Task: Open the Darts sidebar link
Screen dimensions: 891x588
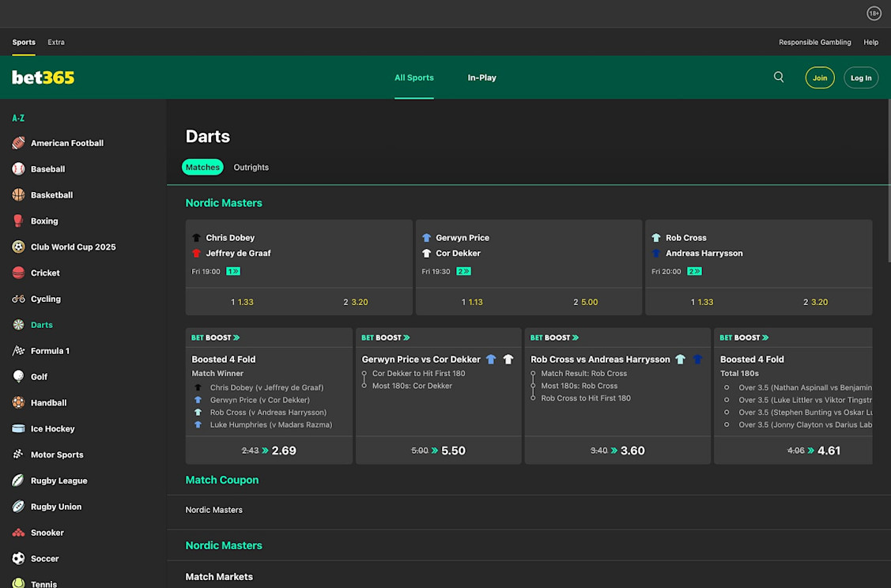Action: click(41, 325)
